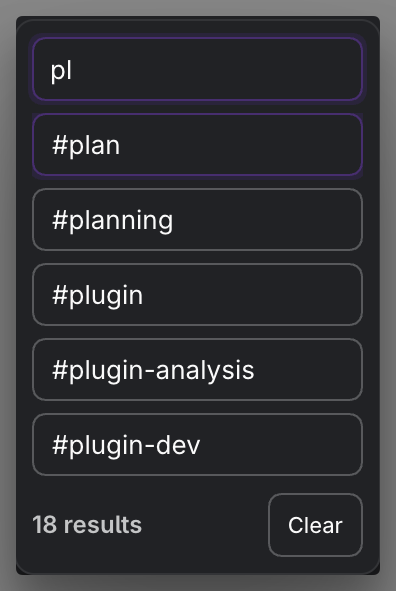
Task: Click the middle suggestion, #plugin
Action: click(197, 295)
